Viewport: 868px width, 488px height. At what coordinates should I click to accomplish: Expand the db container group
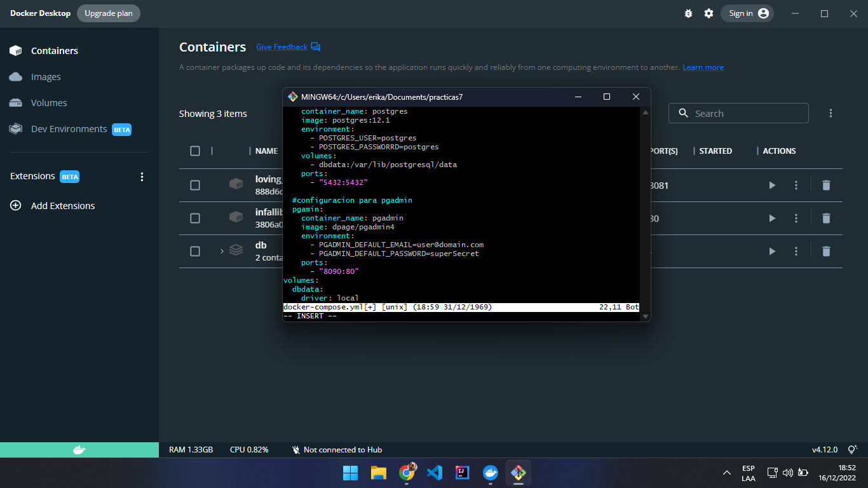point(220,251)
